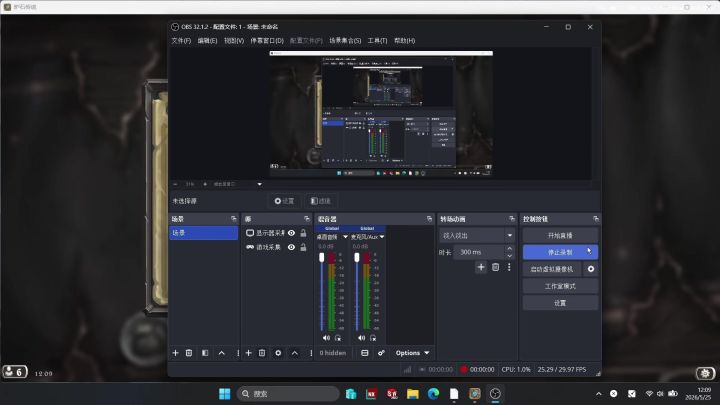Viewport: 720px width, 405px height.
Task: Open virtual camera settings gear icon
Action: tap(591, 269)
